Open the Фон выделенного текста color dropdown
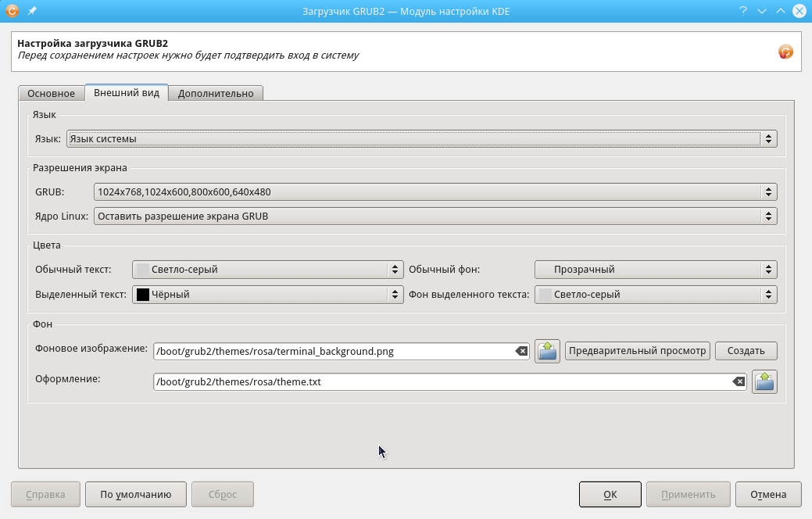 [656, 294]
